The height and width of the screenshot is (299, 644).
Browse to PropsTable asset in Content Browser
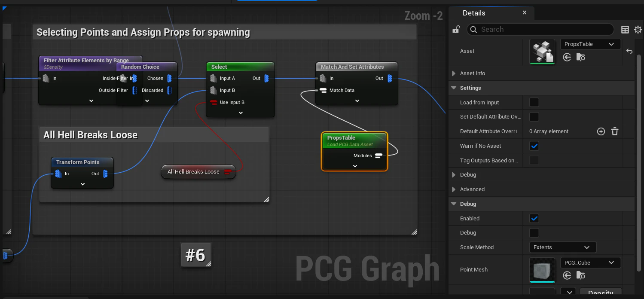[x=580, y=57]
